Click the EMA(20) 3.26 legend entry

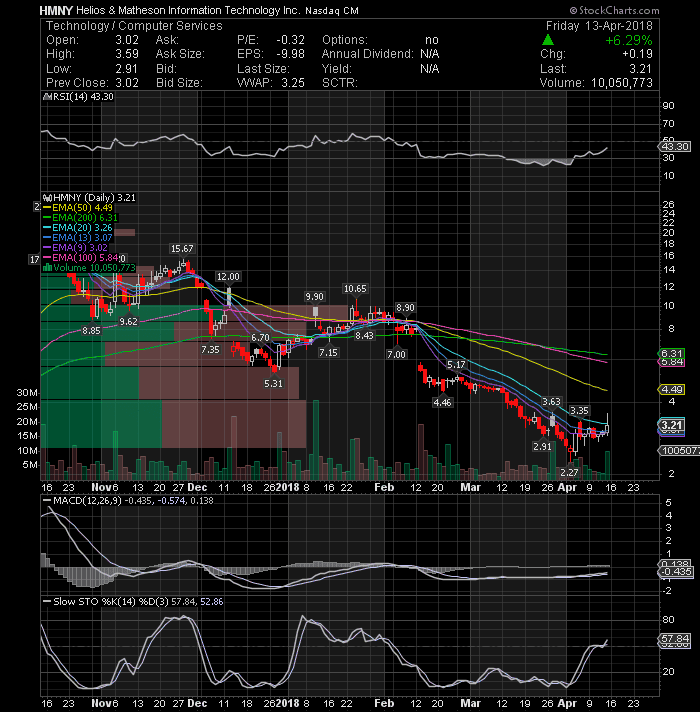coord(78,227)
